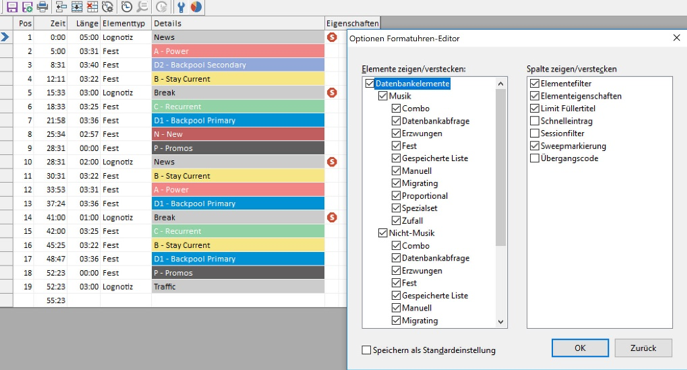
Task: Toggle the Musik checkbox
Action: (383, 96)
